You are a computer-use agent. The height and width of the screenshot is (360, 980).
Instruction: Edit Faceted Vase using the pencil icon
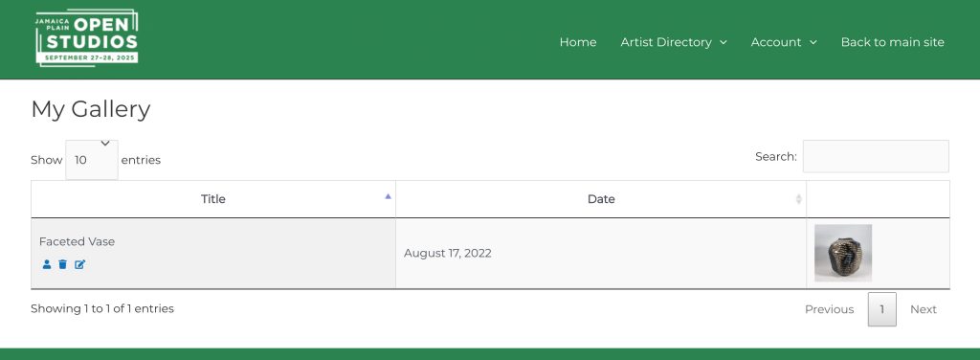[x=80, y=264]
